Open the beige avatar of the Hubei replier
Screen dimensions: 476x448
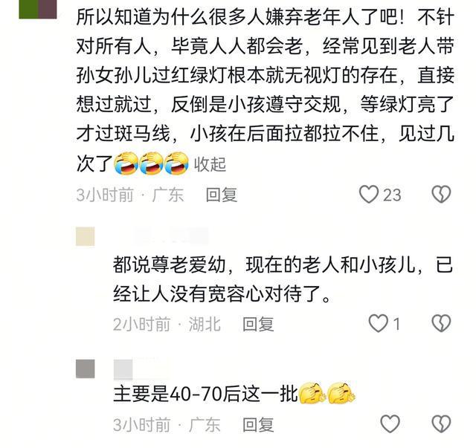(x=86, y=236)
